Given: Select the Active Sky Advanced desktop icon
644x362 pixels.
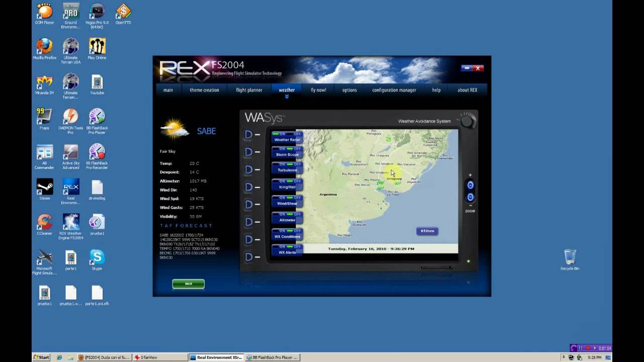Looking at the screenshot, I should point(70,156).
